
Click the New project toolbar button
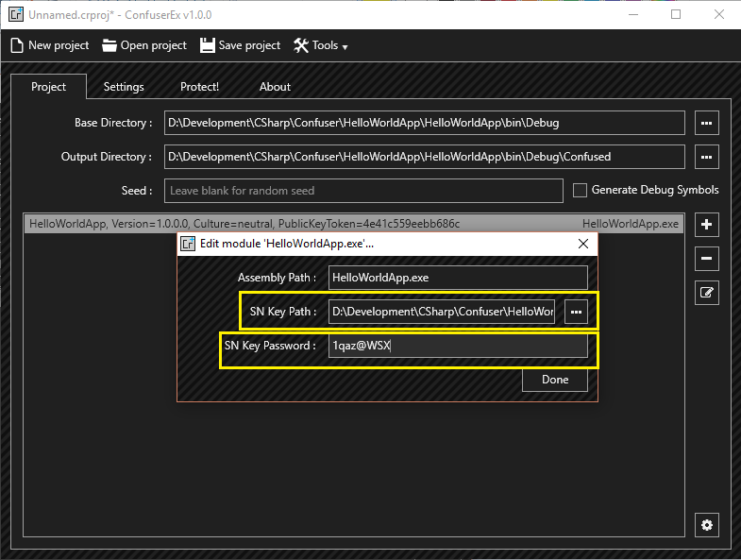(x=50, y=45)
